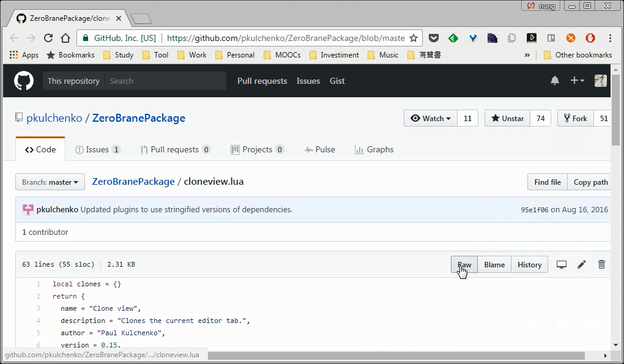Viewport: 624px width, 364px height.
Task: Open pkulchenko owner link
Action: 54,118
